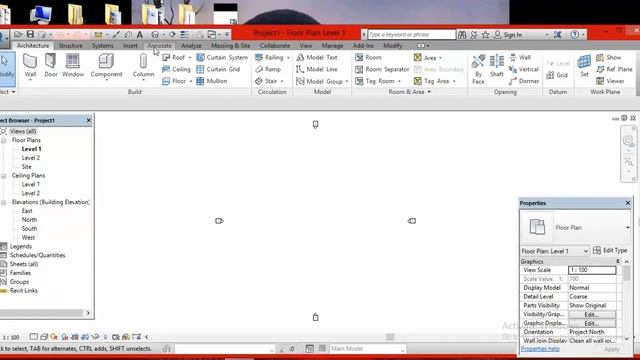Click the Room tool
The width and height of the screenshot is (640, 360).
coord(368,58)
